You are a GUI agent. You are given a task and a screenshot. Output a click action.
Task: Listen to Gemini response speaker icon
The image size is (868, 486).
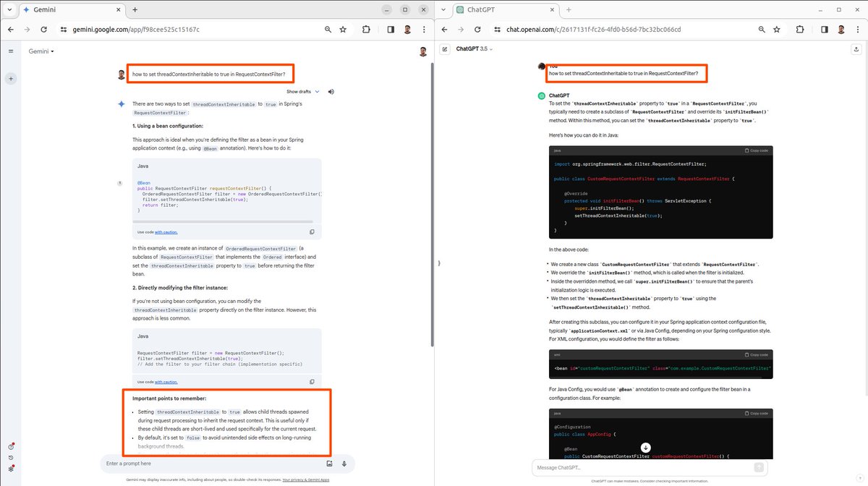(331, 92)
